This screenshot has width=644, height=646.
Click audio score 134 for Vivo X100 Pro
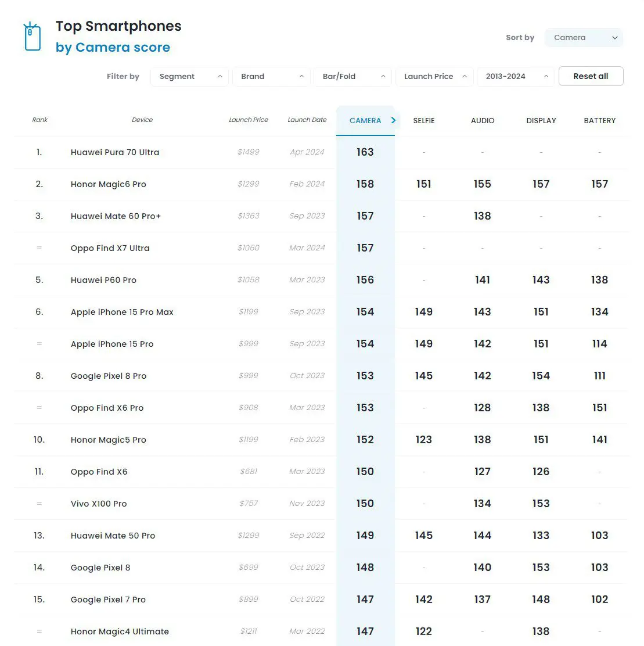[x=482, y=504]
